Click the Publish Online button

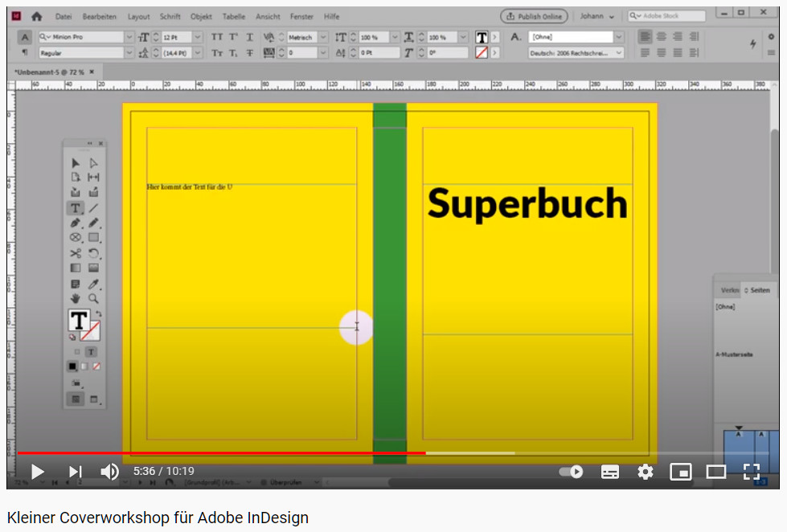point(535,15)
